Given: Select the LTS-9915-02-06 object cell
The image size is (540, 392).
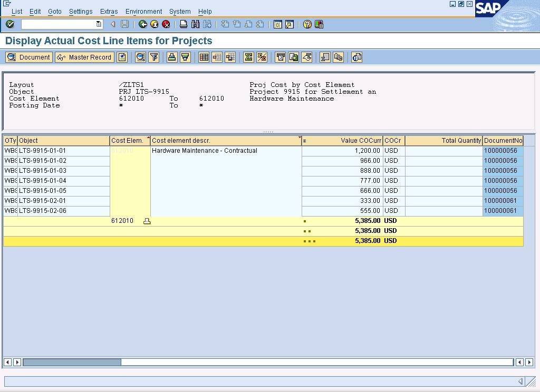Looking at the screenshot, I should click(x=63, y=211).
